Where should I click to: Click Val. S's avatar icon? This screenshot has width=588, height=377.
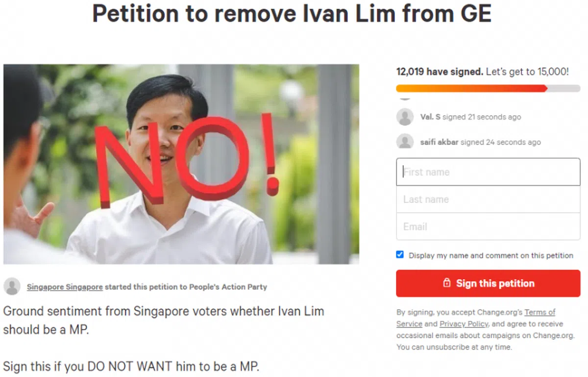405,117
